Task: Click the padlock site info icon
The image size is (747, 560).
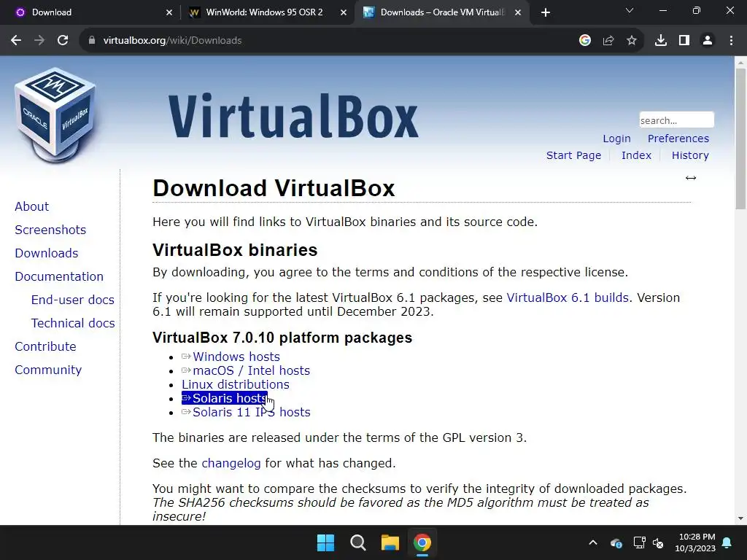Action: (x=92, y=41)
